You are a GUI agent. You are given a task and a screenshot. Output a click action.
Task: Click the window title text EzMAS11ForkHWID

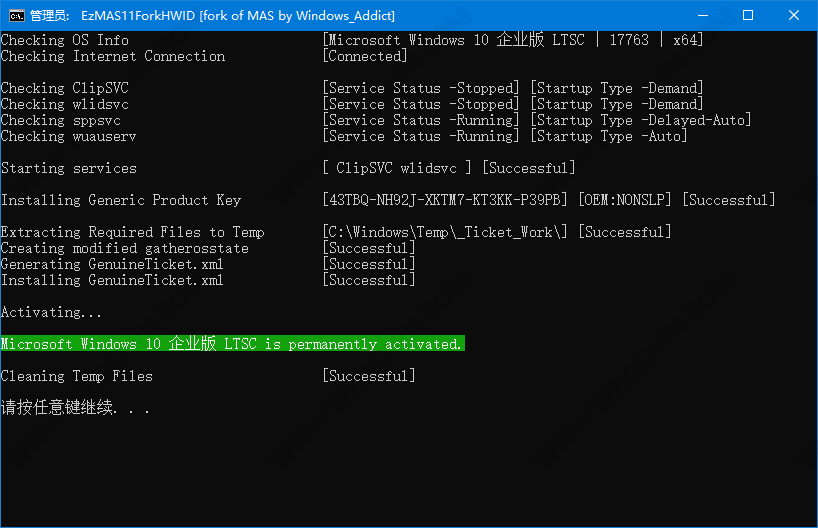click(138, 16)
